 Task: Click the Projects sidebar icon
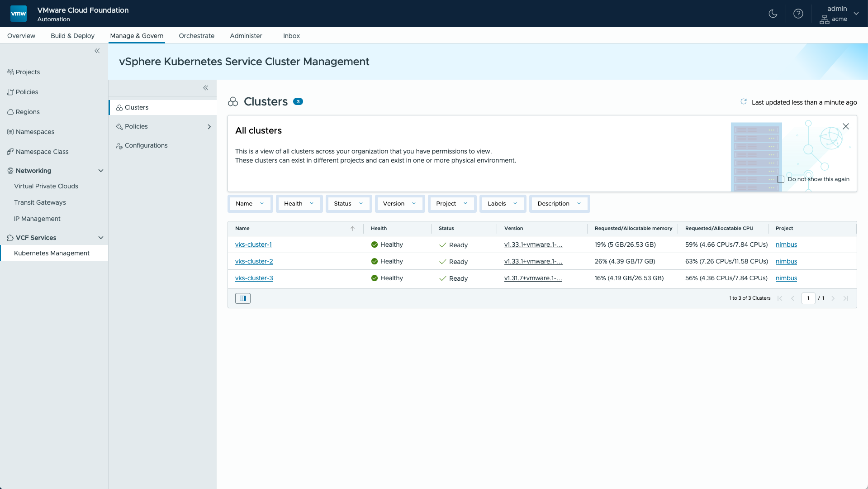(10, 72)
